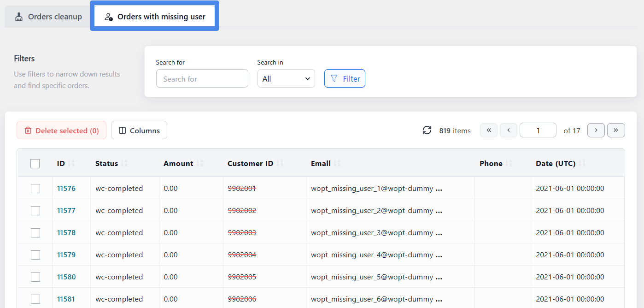Switch to the Orders cleanup tab
Image resolution: width=644 pixels, height=308 pixels.
tap(48, 17)
